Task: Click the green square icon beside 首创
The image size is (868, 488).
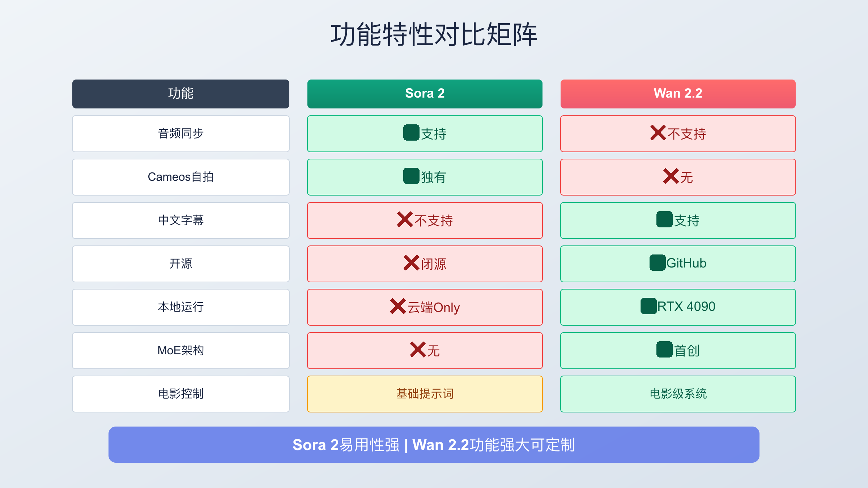Action: click(664, 350)
